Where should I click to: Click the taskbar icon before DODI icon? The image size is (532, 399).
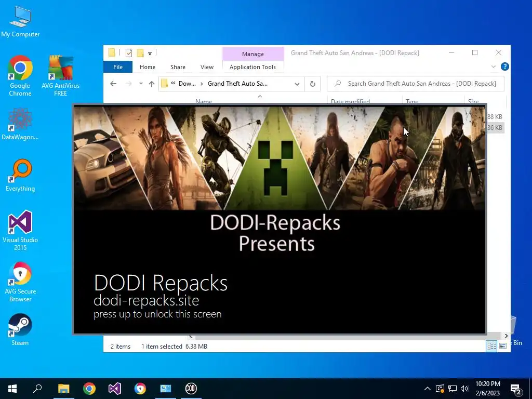(166, 389)
